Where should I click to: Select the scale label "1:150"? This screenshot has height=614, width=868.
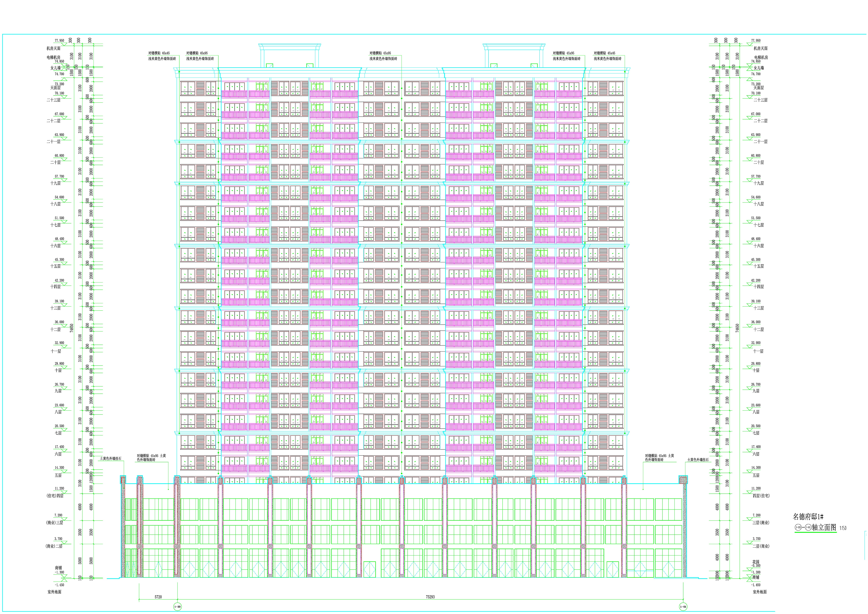[843, 528]
